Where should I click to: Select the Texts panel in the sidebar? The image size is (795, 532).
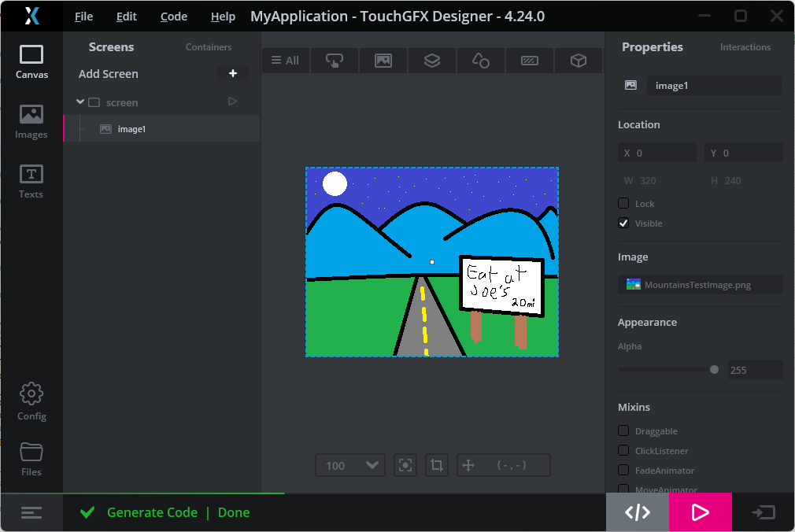[x=31, y=180]
